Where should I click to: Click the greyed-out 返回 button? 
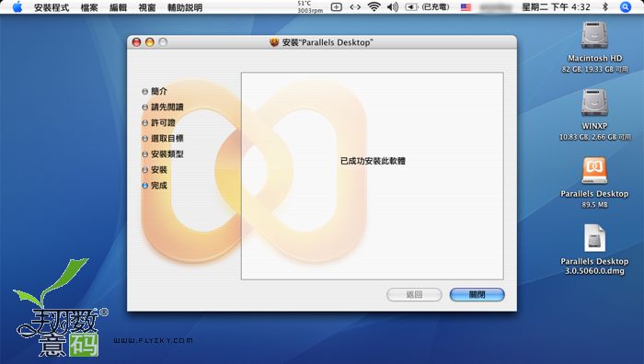click(414, 295)
